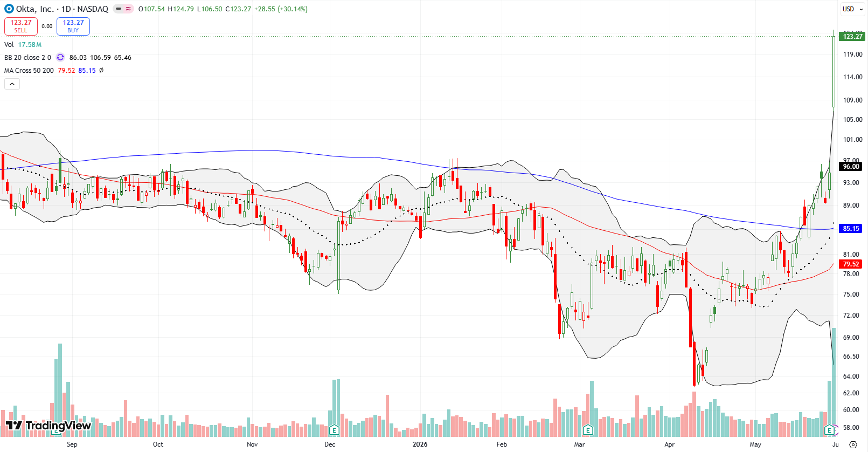Select the MA Cross 50 200 legend
The height and width of the screenshot is (452, 868).
click(x=29, y=70)
